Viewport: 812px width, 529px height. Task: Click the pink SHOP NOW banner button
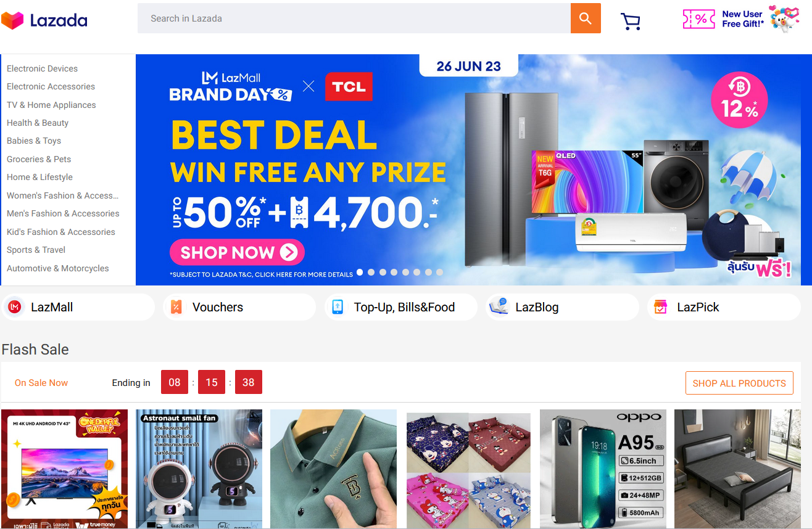point(237,252)
